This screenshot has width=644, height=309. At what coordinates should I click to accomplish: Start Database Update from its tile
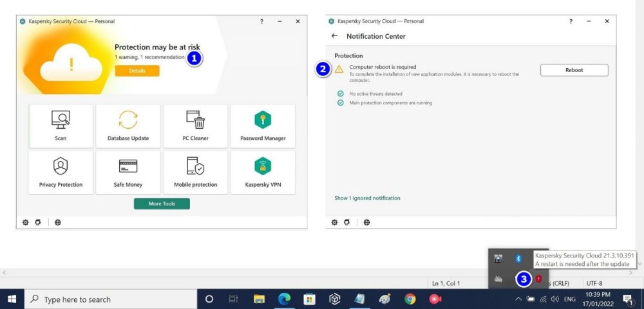pyautogui.click(x=128, y=126)
